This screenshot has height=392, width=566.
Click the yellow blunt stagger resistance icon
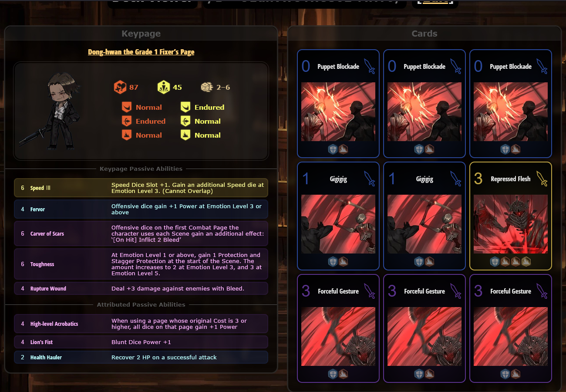coord(185,135)
